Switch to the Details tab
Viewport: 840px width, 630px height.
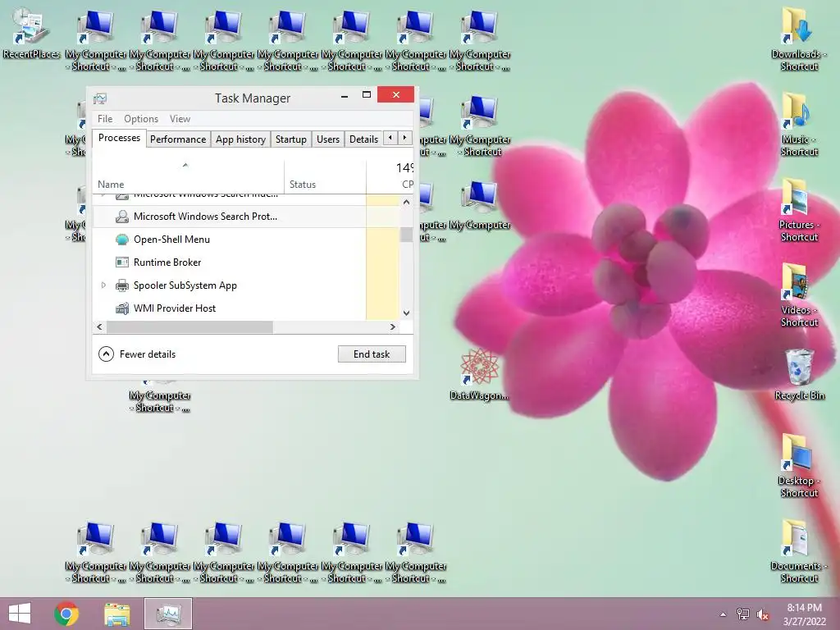pyautogui.click(x=363, y=139)
